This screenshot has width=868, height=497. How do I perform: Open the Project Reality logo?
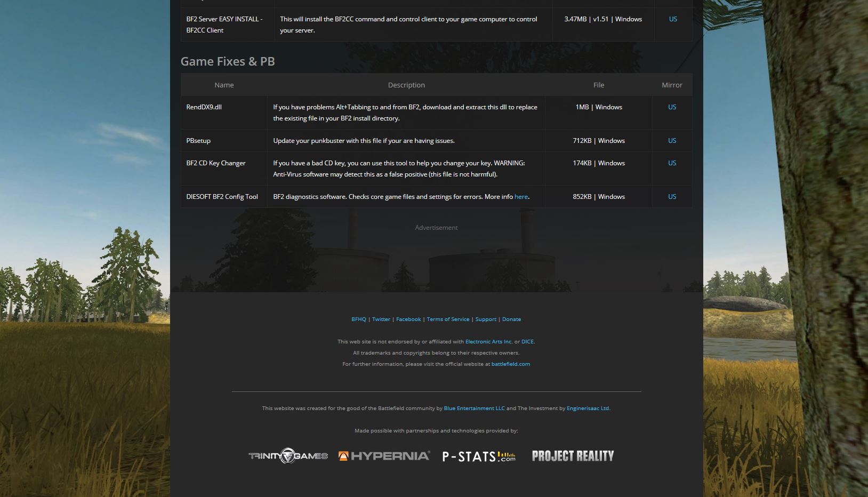[573, 456]
